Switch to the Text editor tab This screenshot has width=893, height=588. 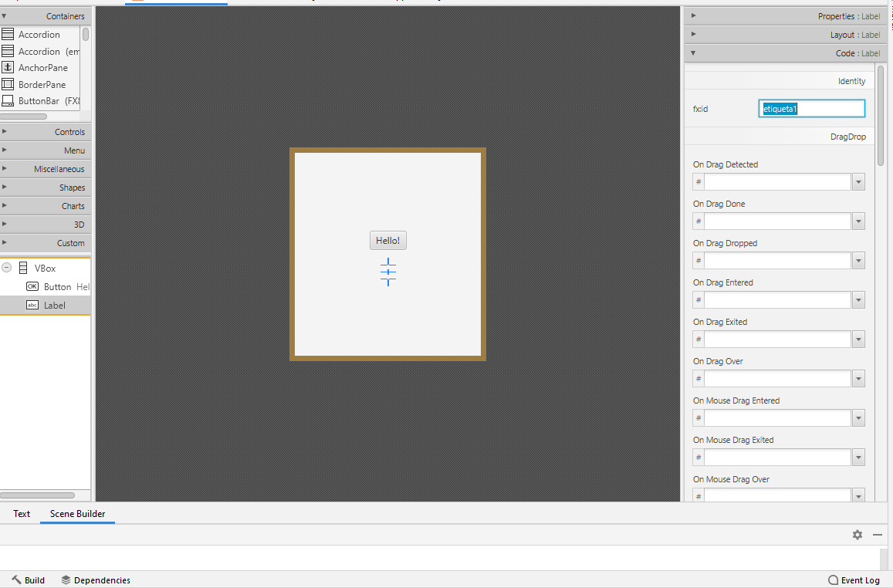[22, 513]
